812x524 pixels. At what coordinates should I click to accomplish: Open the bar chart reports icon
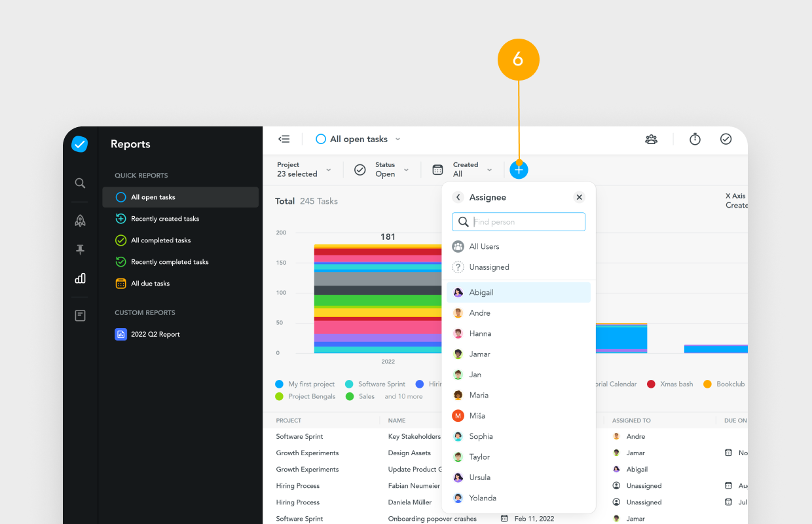point(80,278)
